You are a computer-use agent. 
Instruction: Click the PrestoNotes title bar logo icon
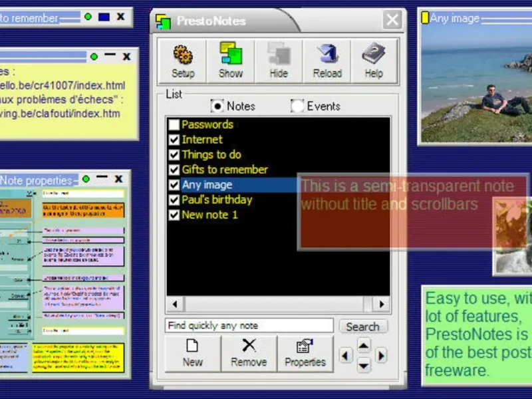click(163, 21)
